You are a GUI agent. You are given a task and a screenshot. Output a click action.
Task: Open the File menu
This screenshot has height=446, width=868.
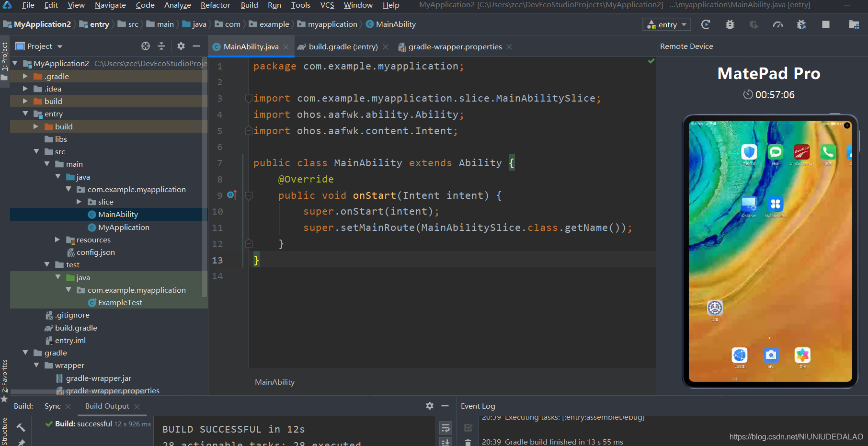tap(28, 5)
